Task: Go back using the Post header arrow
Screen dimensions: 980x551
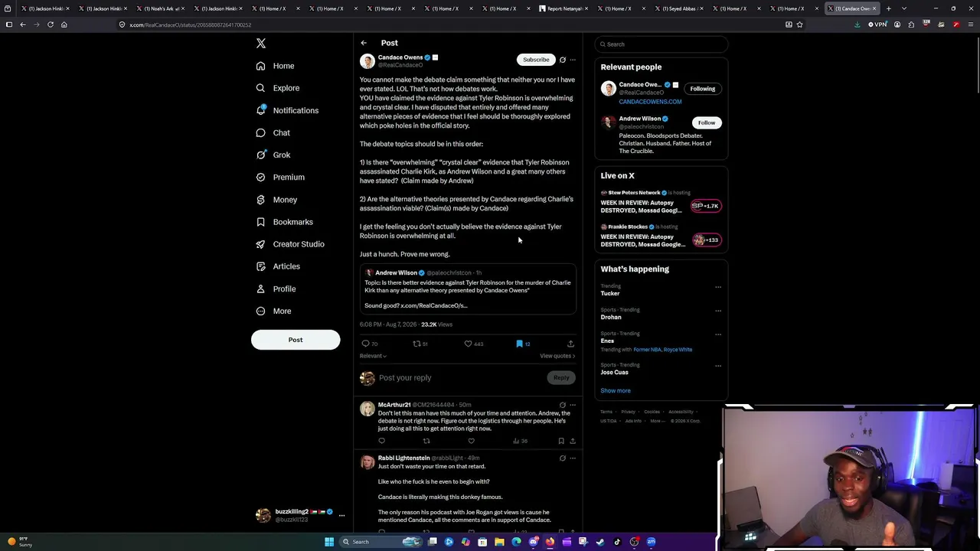Action: pos(364,43)
